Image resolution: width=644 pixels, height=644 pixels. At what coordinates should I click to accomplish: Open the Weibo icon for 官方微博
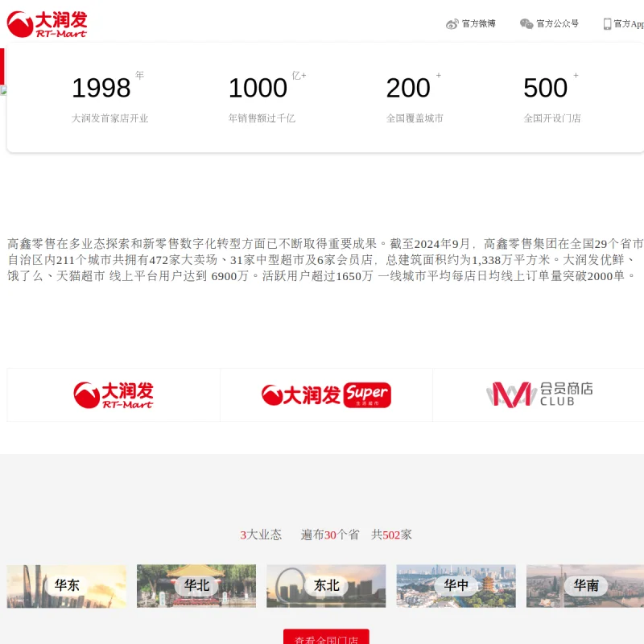(452, 24)
